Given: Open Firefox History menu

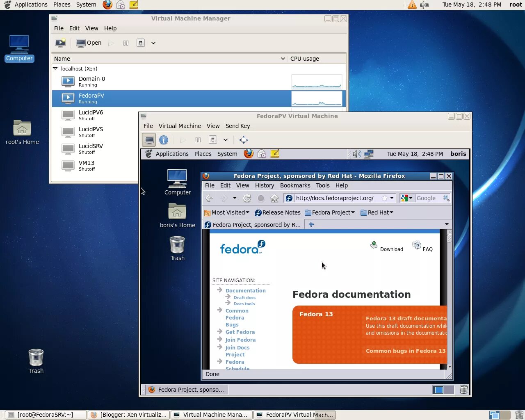Looking at the screenshot, I should (265, 185).
